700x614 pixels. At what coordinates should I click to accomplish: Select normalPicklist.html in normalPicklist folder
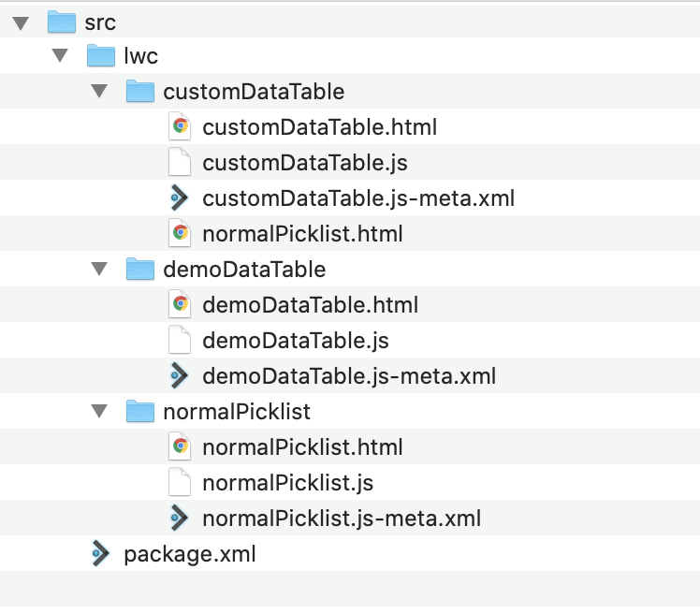(302, 447)
